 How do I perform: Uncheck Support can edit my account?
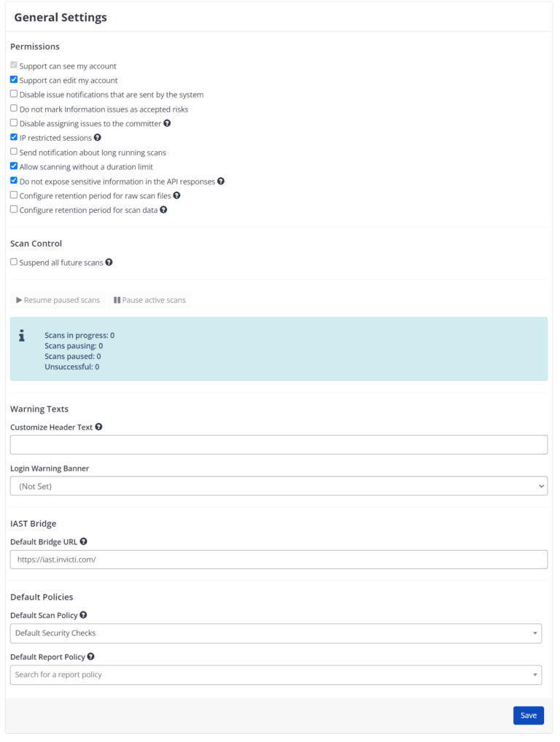12,80
